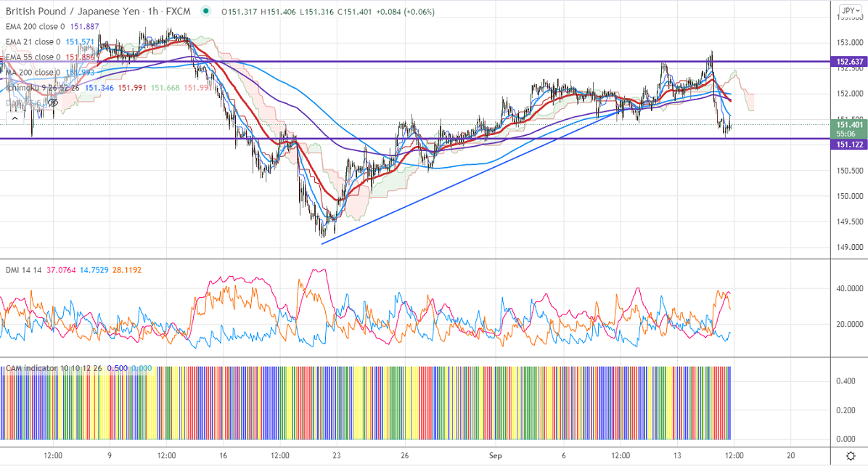The image size is (868, 467).
Task: Select the EMA 200 close 0 legend
Action: (36, 27)
